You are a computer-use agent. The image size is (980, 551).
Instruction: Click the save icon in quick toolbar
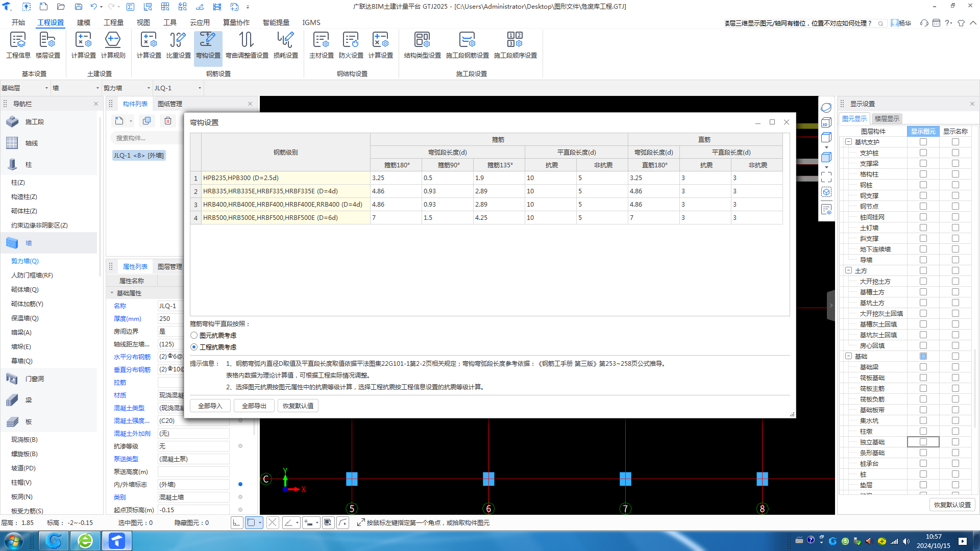78,7
